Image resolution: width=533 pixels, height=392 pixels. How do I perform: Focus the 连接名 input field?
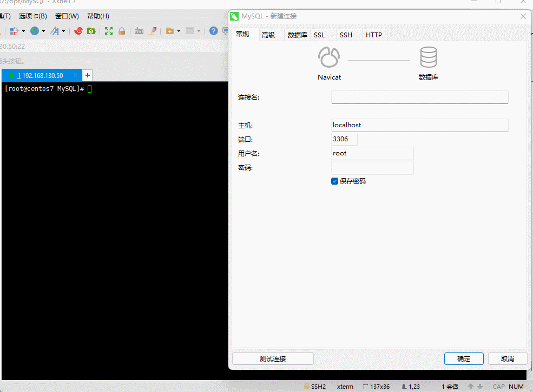[420, 97]
